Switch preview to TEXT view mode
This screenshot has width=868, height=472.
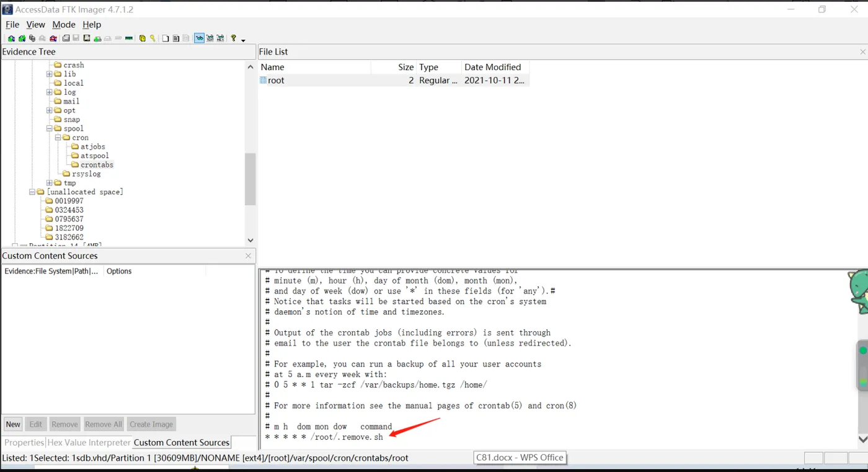click(210, 38)
